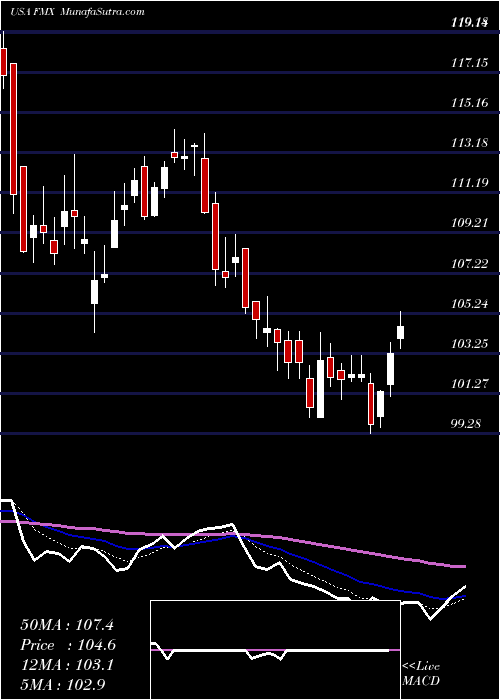Click the 'Price : 104.6' readout

[x=68, y=646]
